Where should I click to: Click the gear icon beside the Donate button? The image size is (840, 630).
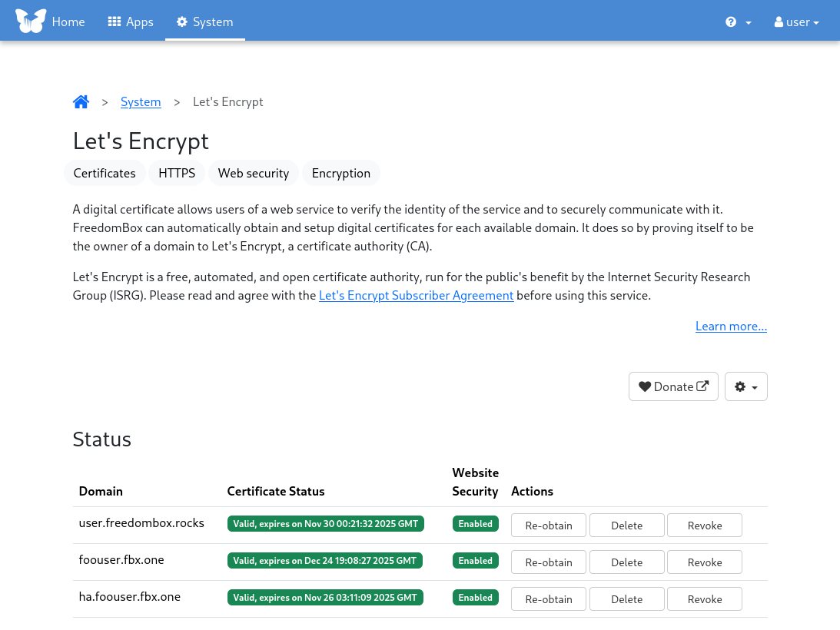coord(741,386)
